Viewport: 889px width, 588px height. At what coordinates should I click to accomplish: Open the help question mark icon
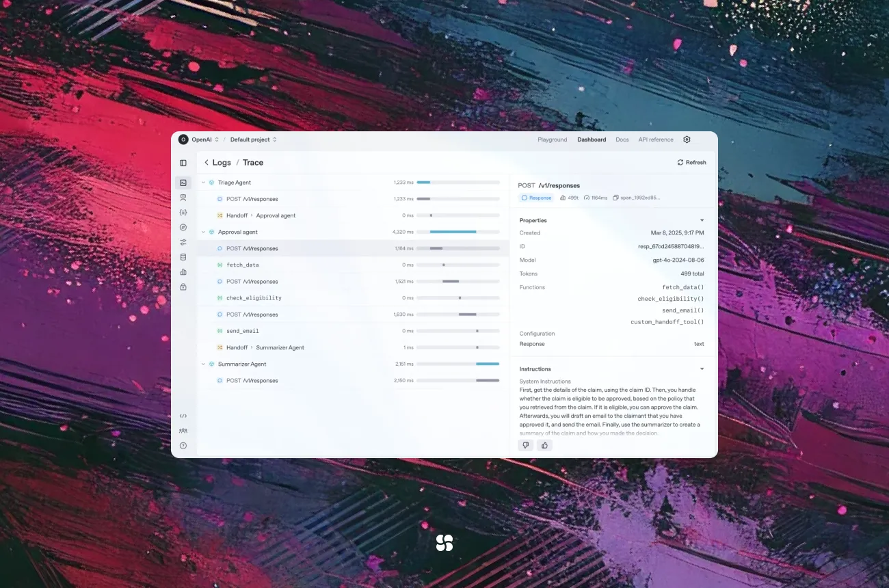click(183, 446)
